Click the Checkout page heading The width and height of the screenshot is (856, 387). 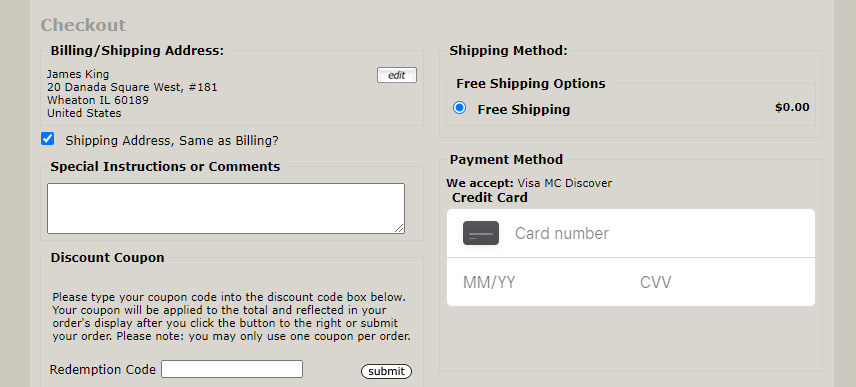click(83, 25)
